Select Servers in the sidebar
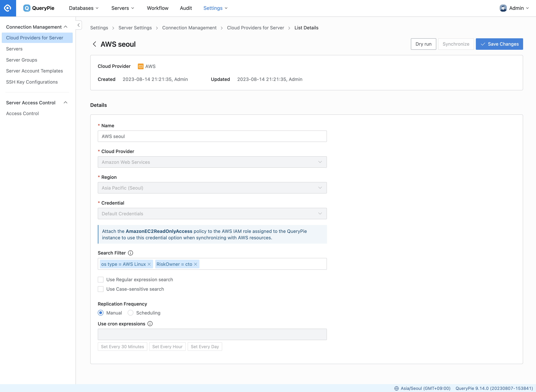The width and height of the screenshot is (536, 392). pyautogui.click(x=14, y=49)
